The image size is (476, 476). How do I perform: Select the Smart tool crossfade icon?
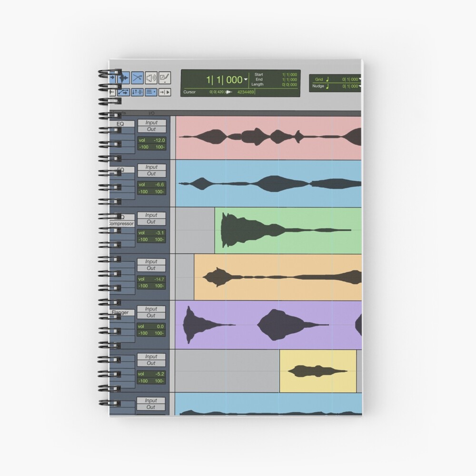(x=137, y=77)
